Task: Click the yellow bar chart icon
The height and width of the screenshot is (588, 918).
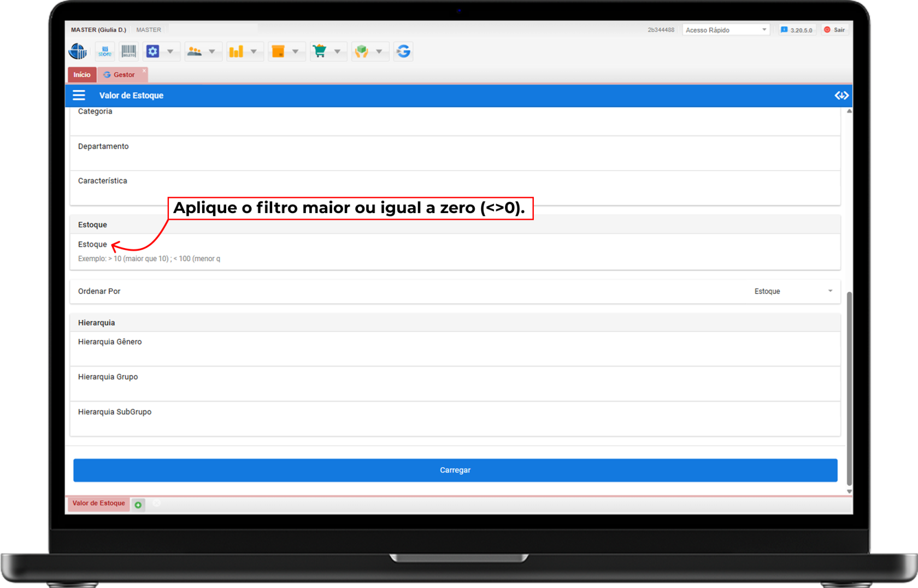Action: click(236, 51)
